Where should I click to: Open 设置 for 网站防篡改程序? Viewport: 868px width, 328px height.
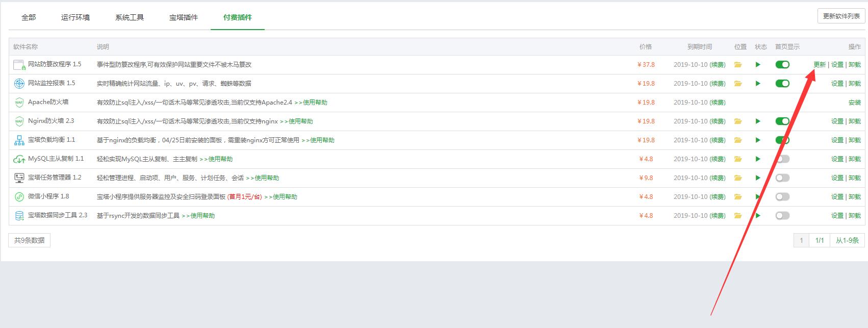click(837, 65)
